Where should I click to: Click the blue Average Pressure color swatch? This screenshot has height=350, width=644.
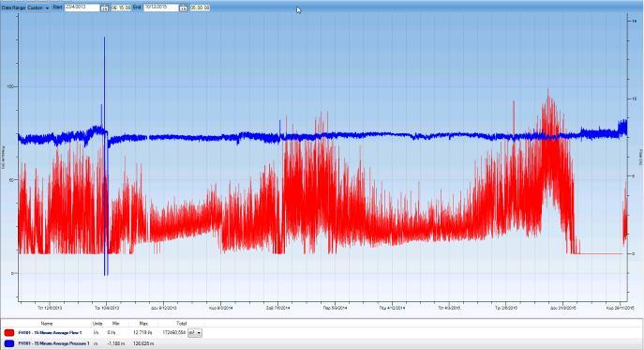[9, 343]
